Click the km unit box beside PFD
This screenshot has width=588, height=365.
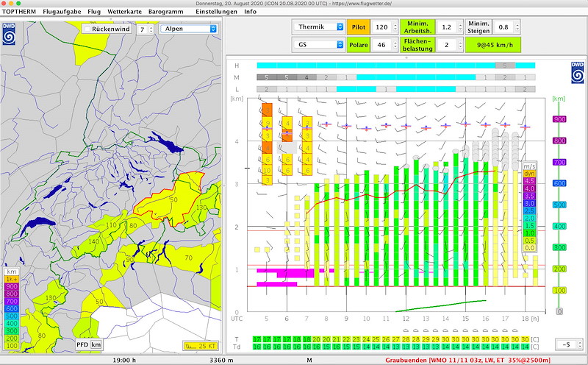[96, 344]
